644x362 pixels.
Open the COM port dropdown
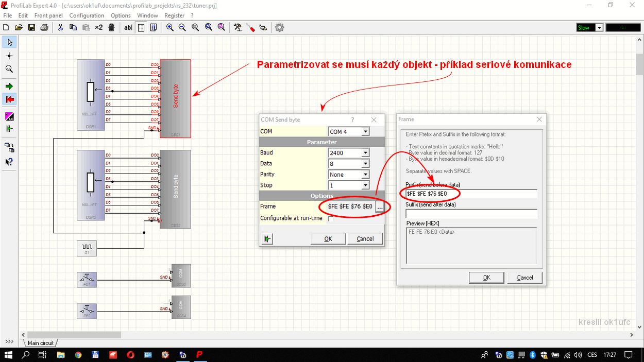coord(365,132)
